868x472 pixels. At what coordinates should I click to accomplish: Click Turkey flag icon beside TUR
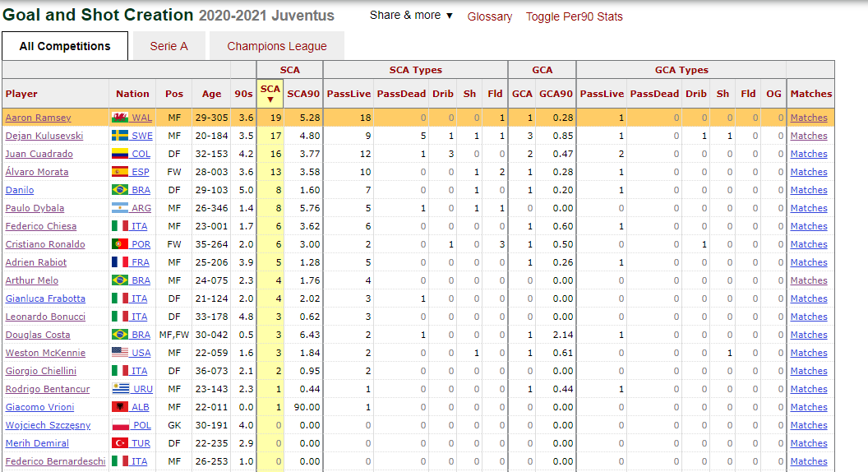pos(120,443)
